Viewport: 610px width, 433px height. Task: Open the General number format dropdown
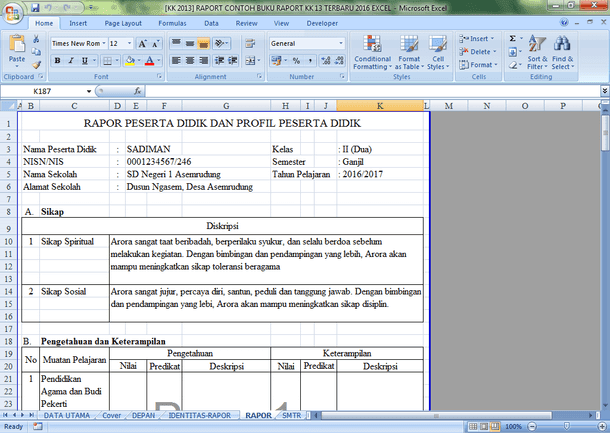coord(341,44)
